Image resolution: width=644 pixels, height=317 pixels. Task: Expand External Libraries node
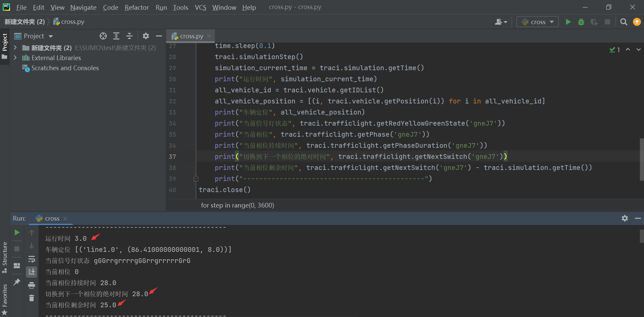(15, 58)
